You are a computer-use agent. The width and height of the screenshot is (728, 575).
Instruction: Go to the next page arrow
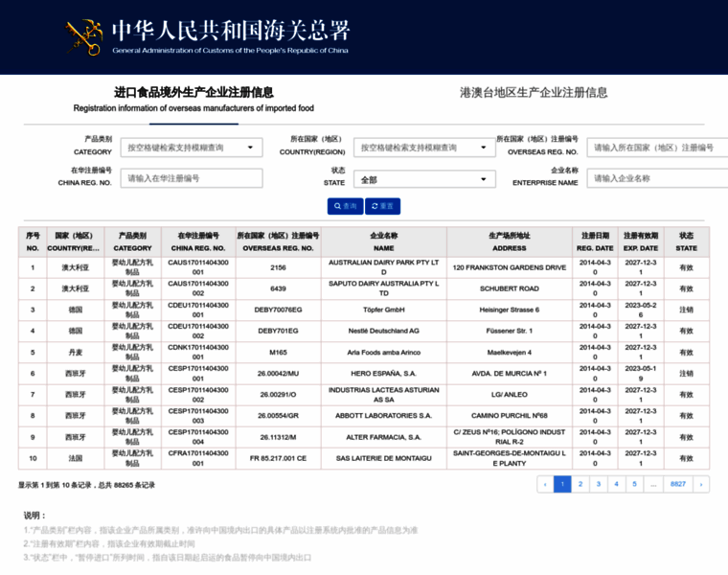(701, 484)
